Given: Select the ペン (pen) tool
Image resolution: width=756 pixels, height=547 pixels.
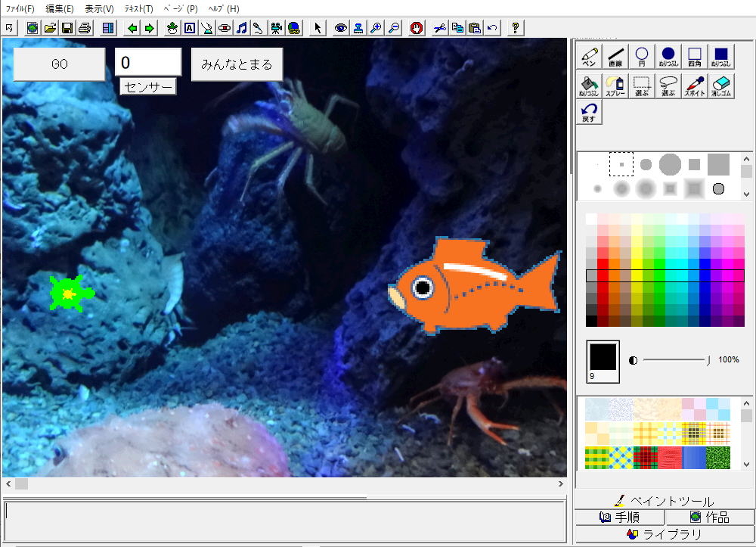Looking at the screenshot, I should point(590,57).
